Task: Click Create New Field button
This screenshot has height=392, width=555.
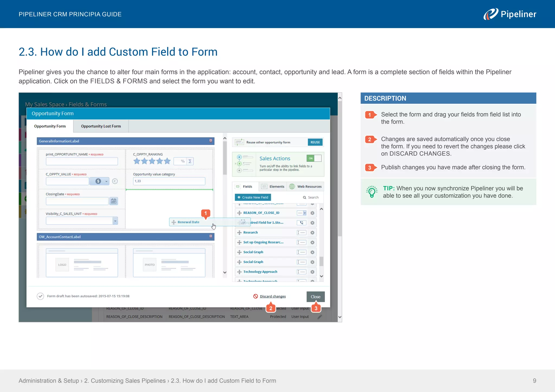Action: tap(253, 197)
